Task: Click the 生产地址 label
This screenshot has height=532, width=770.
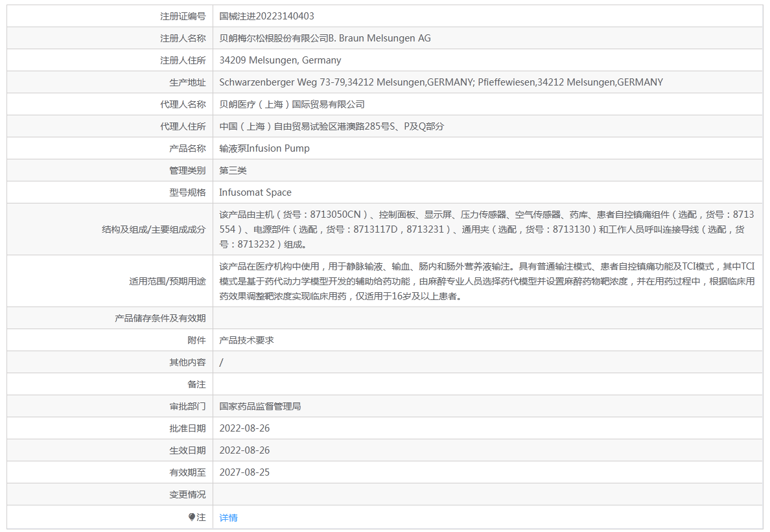Action: [x=187, y=82]
